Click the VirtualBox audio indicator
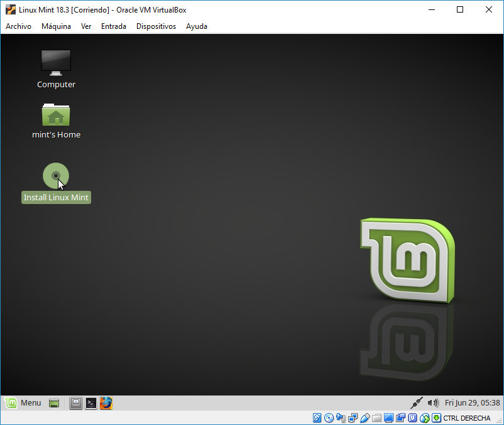 pyautogui.click(x=341, y=418)
